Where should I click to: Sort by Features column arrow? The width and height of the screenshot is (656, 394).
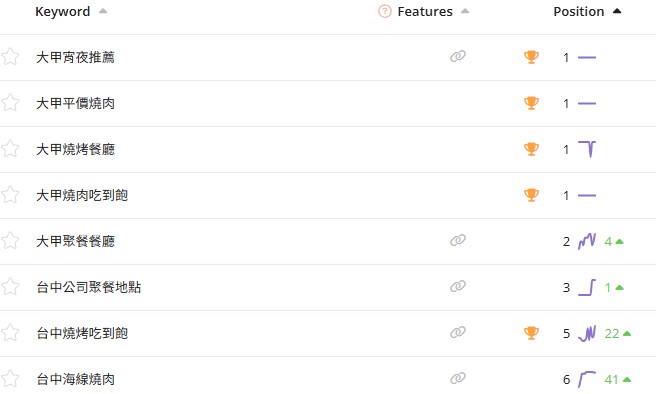tap(465, 11)
